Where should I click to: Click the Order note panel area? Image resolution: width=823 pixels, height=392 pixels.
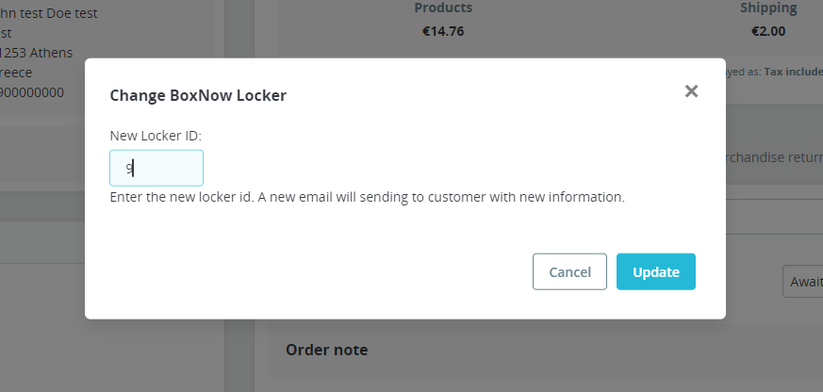tap(546, 351)
